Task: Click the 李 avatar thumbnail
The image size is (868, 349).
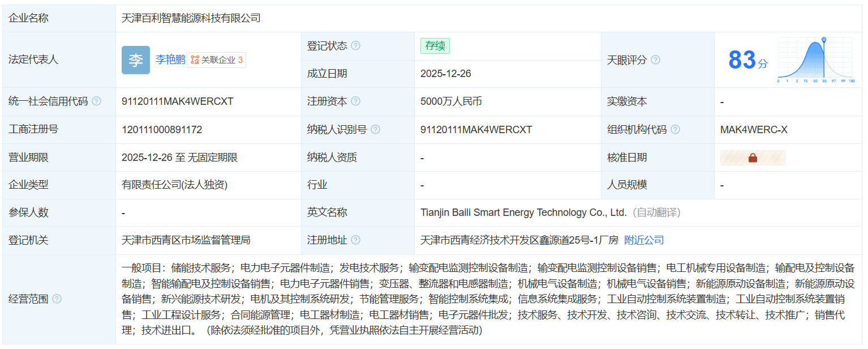Action: (135, 59)
